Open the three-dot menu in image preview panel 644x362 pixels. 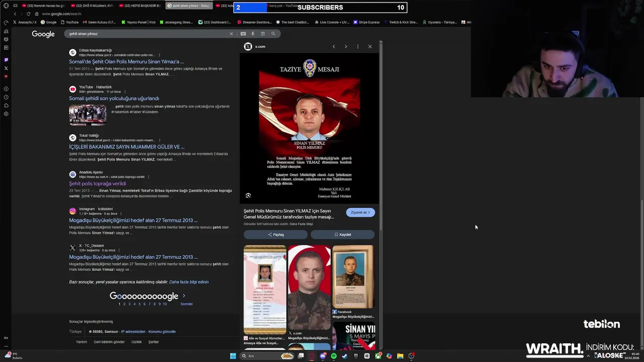click(358, 46)
